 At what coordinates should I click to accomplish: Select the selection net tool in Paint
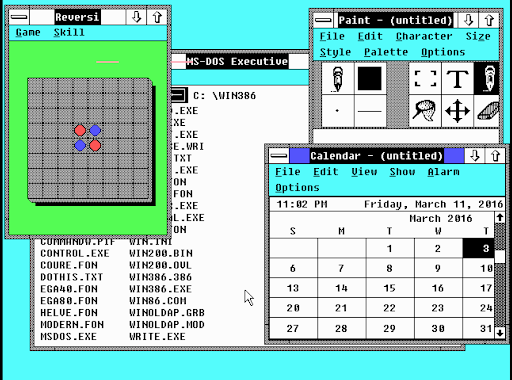click(x=425, y=111)
